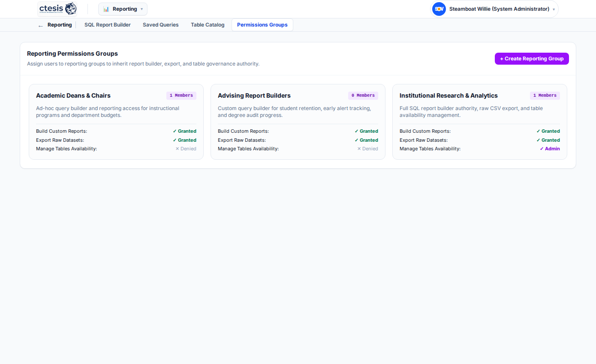Screen dimensions: 596x364
Task: Open the Reporting module dropdown
Action: point(123,9)
